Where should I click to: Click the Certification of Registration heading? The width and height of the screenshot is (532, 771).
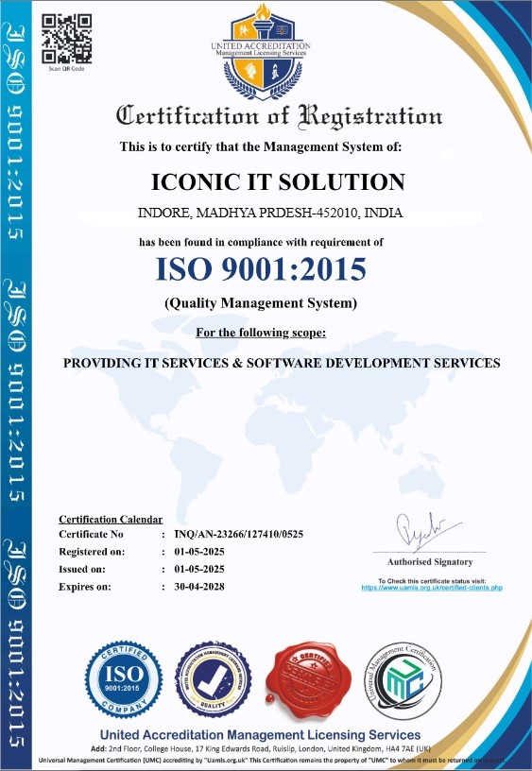[x=279, y=116]
